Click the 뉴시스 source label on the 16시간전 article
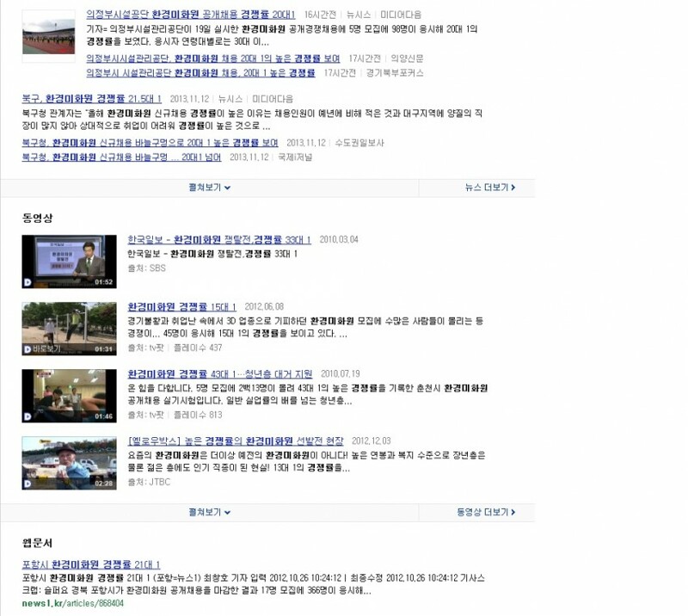 click(x=359, y=15)
